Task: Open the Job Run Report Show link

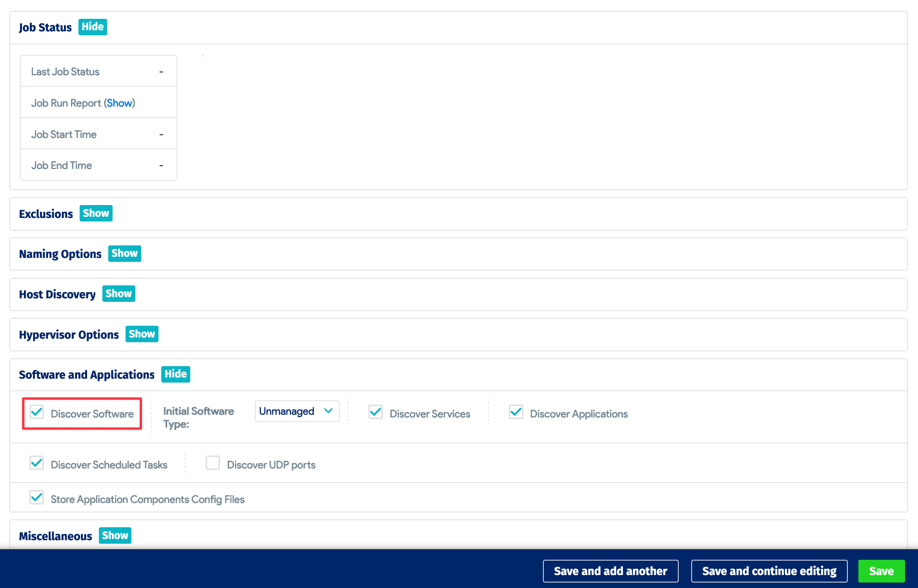Action: (x=119, y=103)
